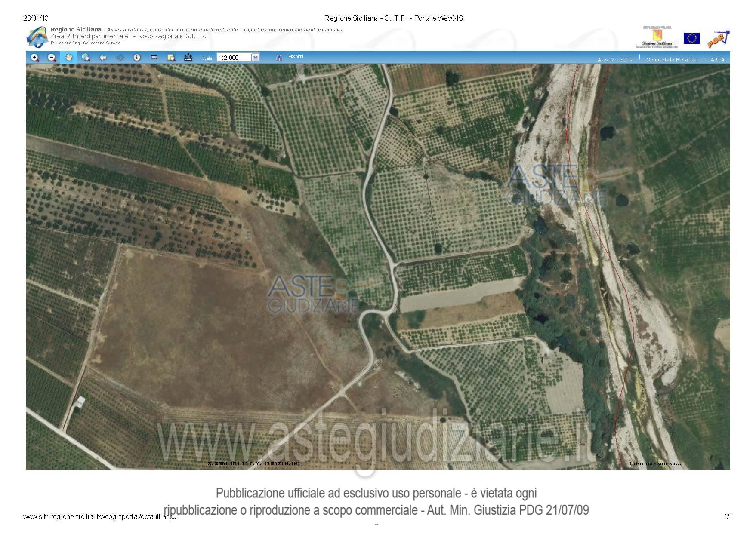Image resolution: width=756 pixels, height=534 pixels.
Task: Click the overview window icon
Action: coord(154,58)
